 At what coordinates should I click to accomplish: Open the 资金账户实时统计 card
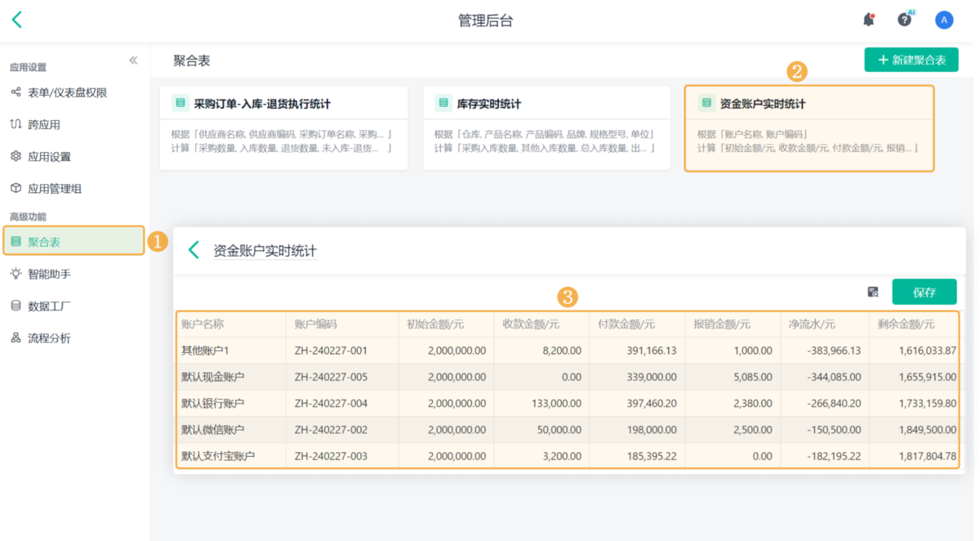click(x=808, y=128)
